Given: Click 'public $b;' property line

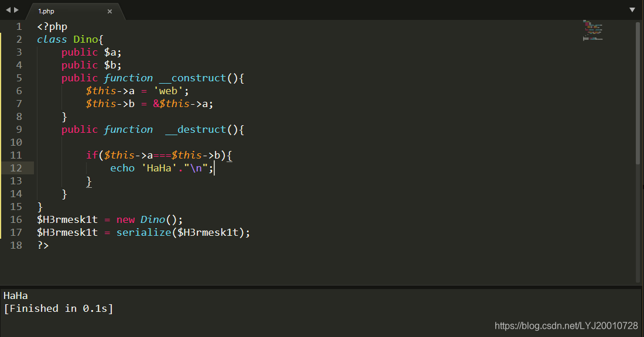Looking at the screenshot, I should pyautogui.click(x=91, y=66).
